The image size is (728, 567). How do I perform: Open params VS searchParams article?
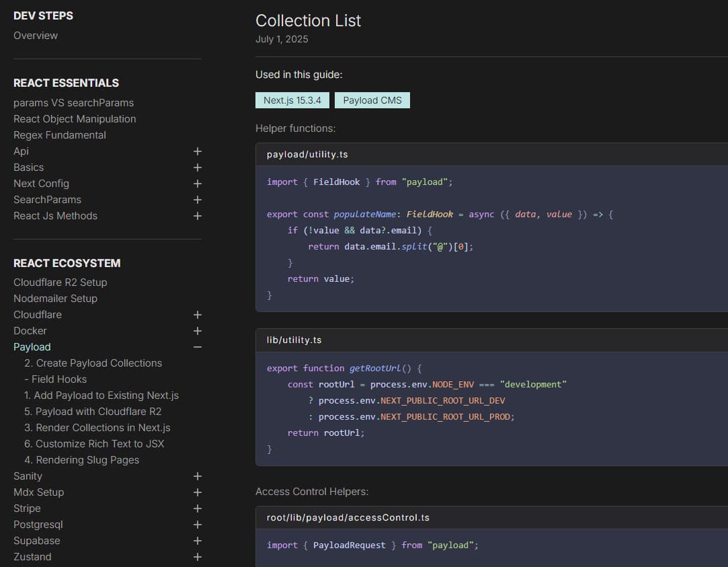[x=73, y=103]
